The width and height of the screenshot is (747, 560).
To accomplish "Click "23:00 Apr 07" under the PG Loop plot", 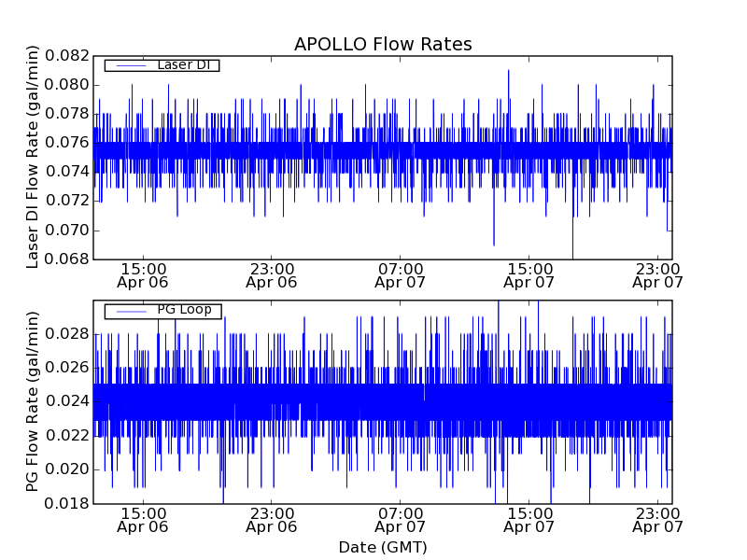I will click(x=658, y=520).
